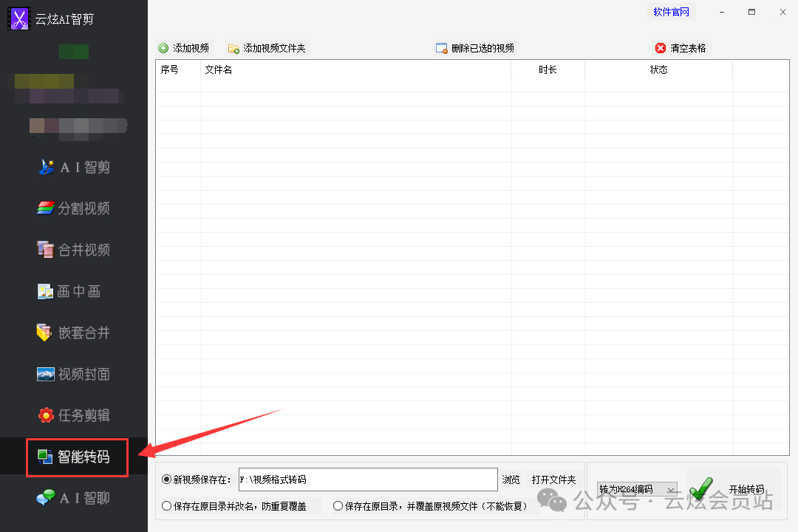Click the 智能转码 section label

(83, 457)
